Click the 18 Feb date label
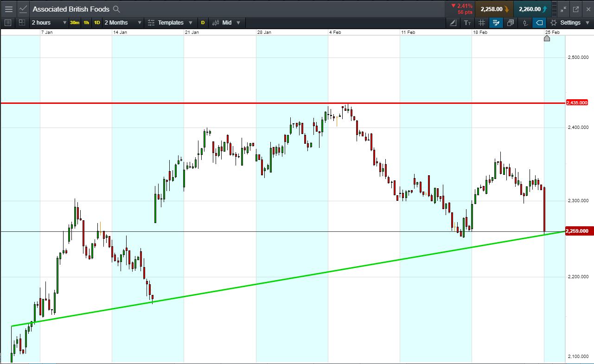This screenshot has height=364, width=594. [x=480, y=32]
